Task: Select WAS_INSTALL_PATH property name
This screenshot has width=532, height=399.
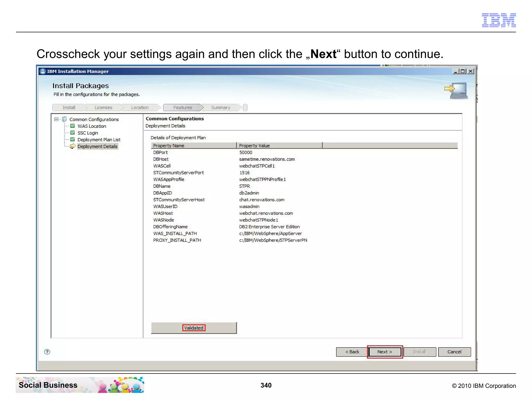Action: coord(175,234)
